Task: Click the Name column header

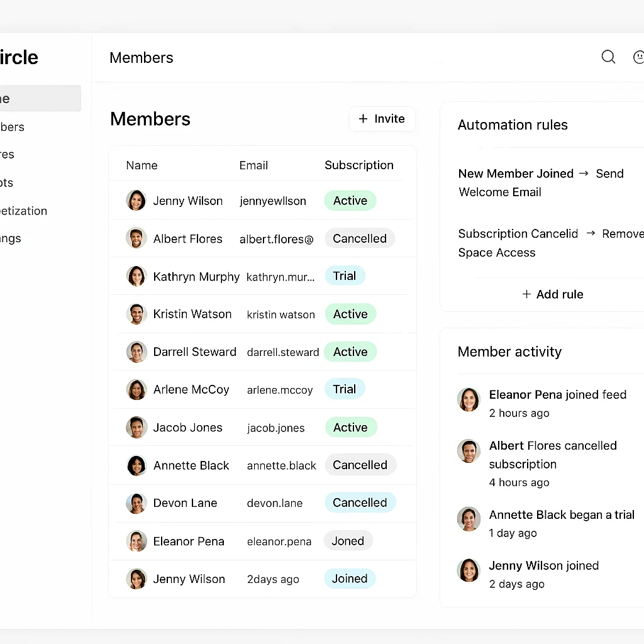Action: click(142, 165)
